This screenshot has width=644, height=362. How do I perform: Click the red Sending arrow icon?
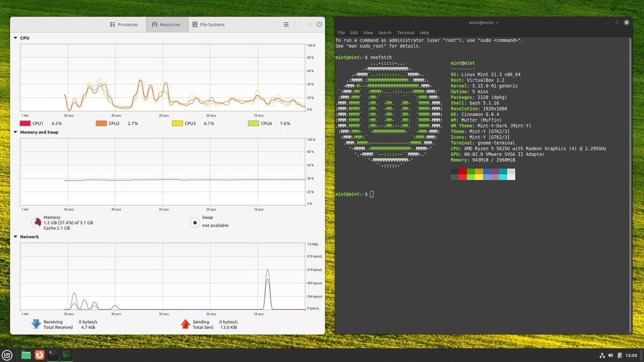point(185,324)
